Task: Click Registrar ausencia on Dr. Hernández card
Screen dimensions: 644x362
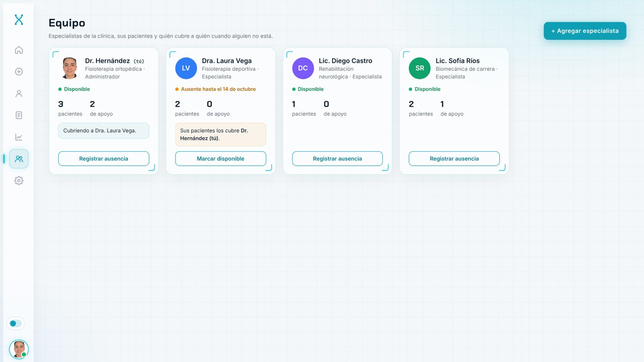Action: (x=104, y=158)
